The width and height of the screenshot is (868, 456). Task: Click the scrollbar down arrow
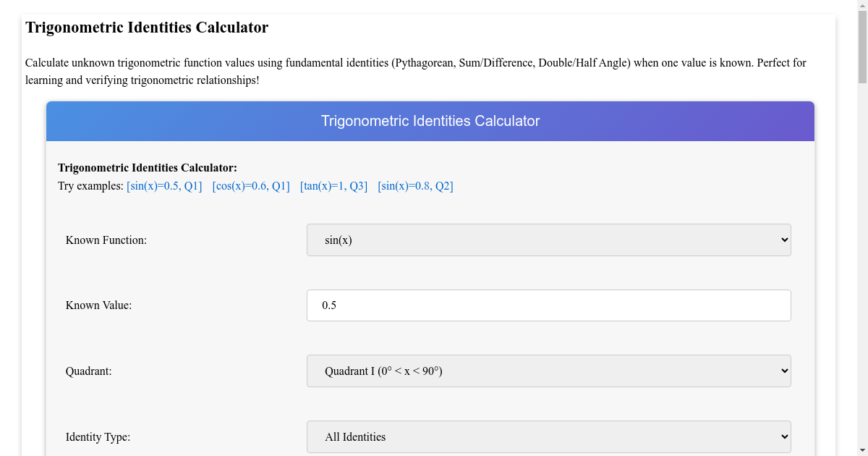point(861,449)
